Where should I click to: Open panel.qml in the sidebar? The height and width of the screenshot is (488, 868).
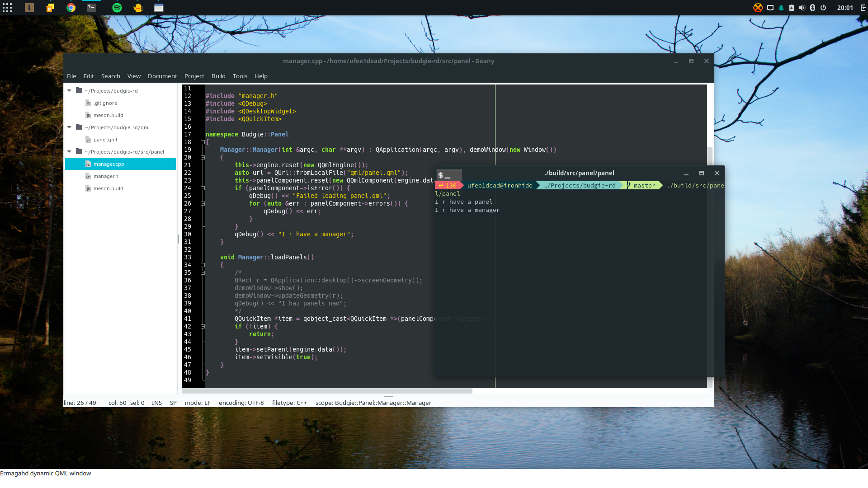click(x=105, y=140)
